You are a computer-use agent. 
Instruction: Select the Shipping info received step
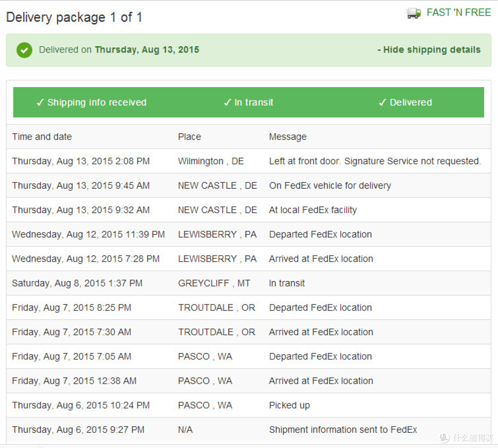coord(91,102)
